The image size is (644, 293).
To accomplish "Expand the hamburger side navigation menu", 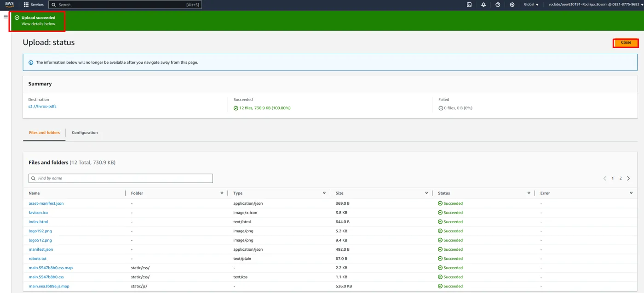I will [x=6, y=17].
